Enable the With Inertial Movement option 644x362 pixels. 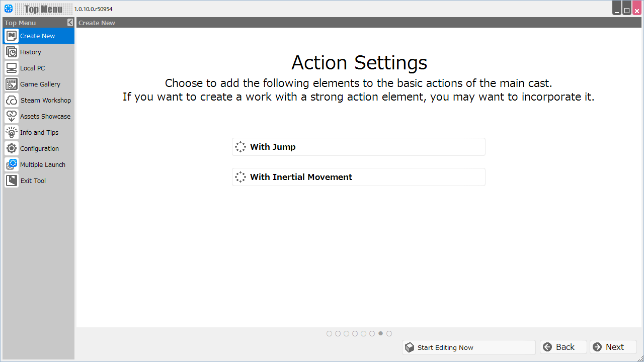(358, 177)
